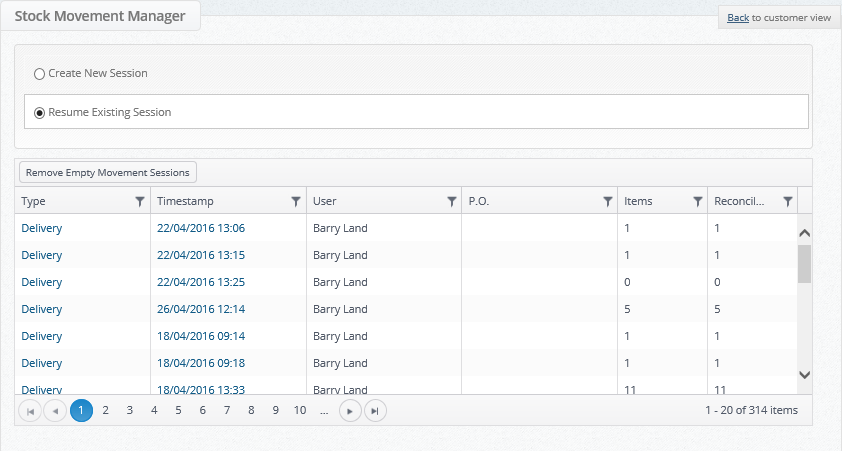842x451 pixels.
Task: Select the Stock Movement Manager tab
Action: tap(100, 16)
